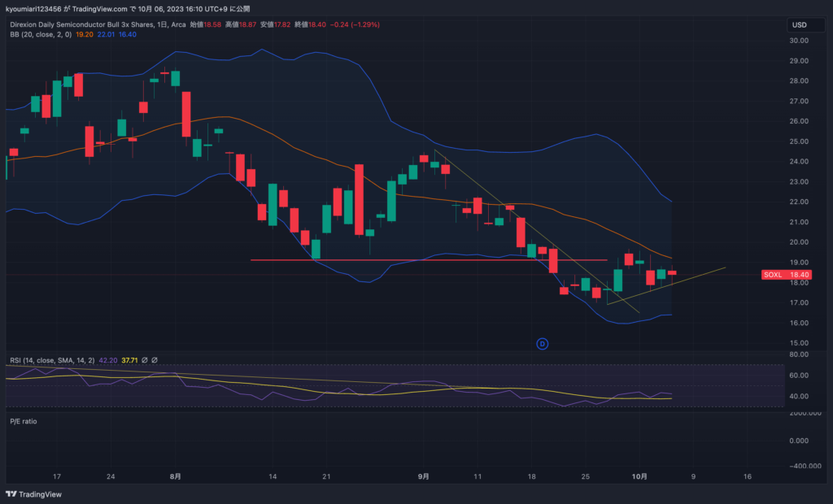Image resolution: width=833 pixels, height=504 pixels.
Task: Select the descending trendline from September high
Action: pos(537,232)
